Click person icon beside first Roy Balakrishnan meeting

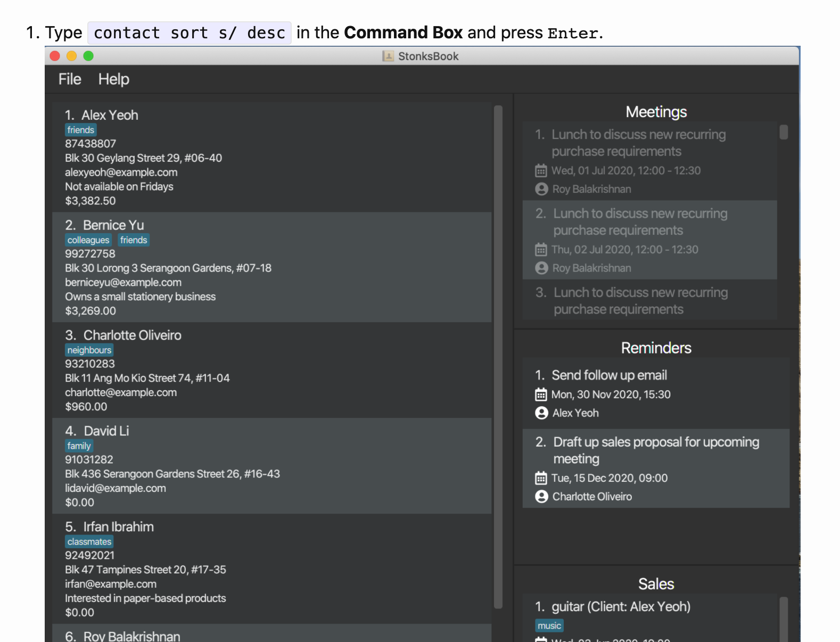pyautogui.click(x=541, y=189)
